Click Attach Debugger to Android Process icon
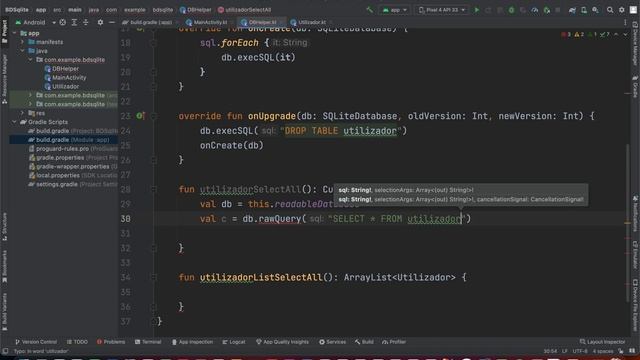 click(x=547, y=9)
